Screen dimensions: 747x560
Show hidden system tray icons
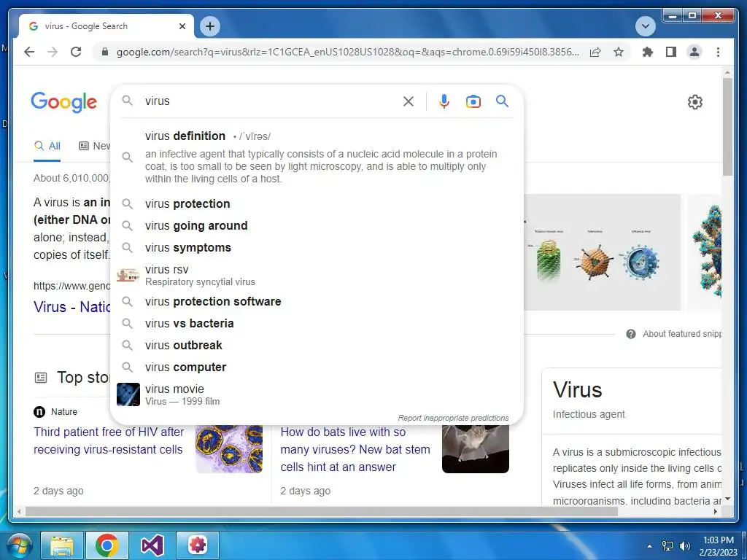coord(649,546)
